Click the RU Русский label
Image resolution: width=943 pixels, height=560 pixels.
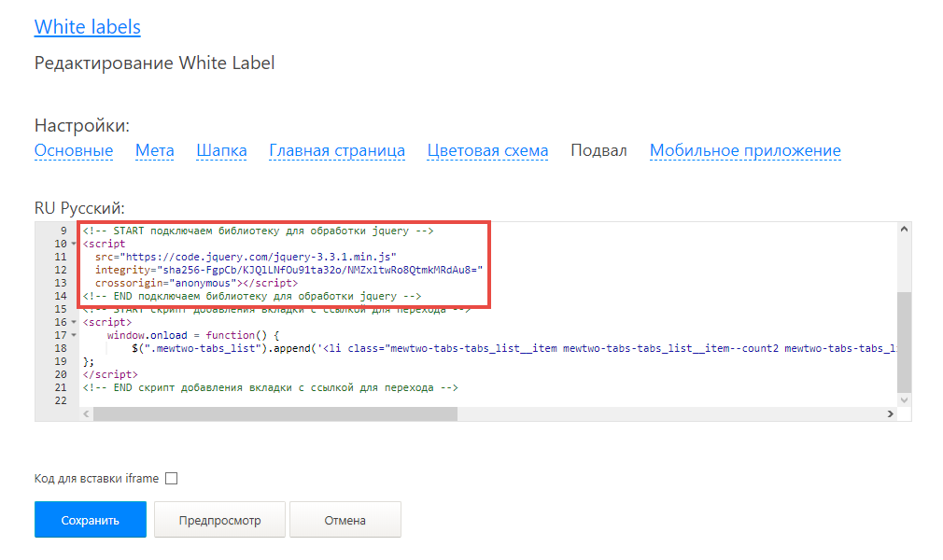pos(79,208)
